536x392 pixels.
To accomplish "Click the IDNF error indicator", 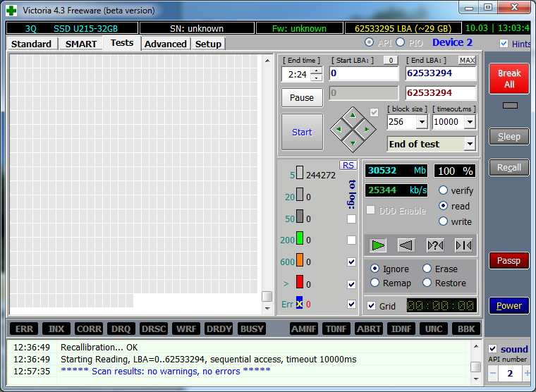I will click(401, 329).
